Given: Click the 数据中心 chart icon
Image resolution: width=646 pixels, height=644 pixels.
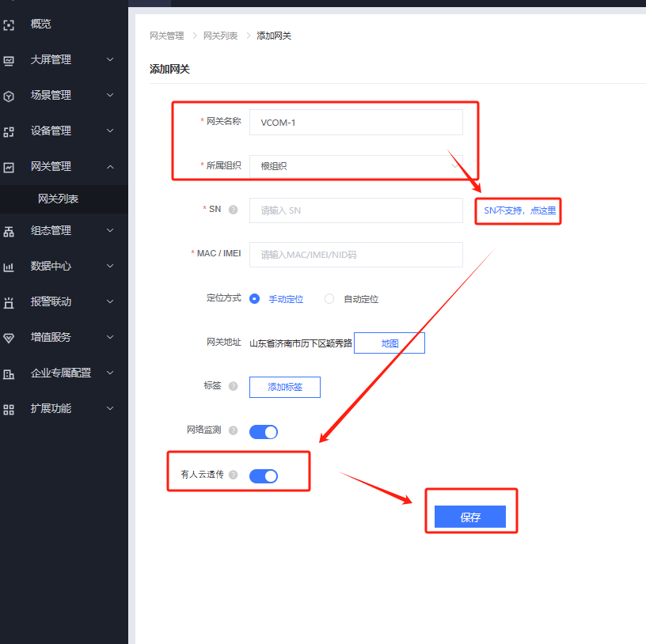Looking at the screenshot, I should tap(9, 267).
